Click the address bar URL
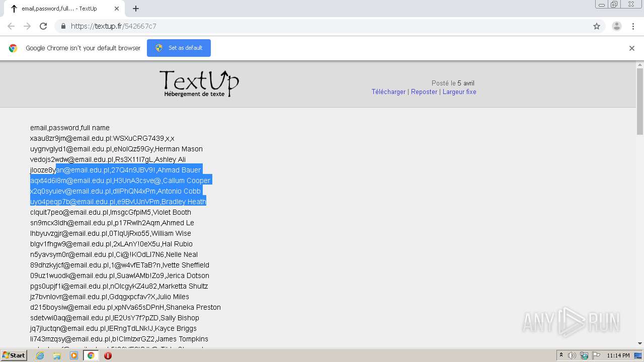The image size is (644, 362). [113, 26]
